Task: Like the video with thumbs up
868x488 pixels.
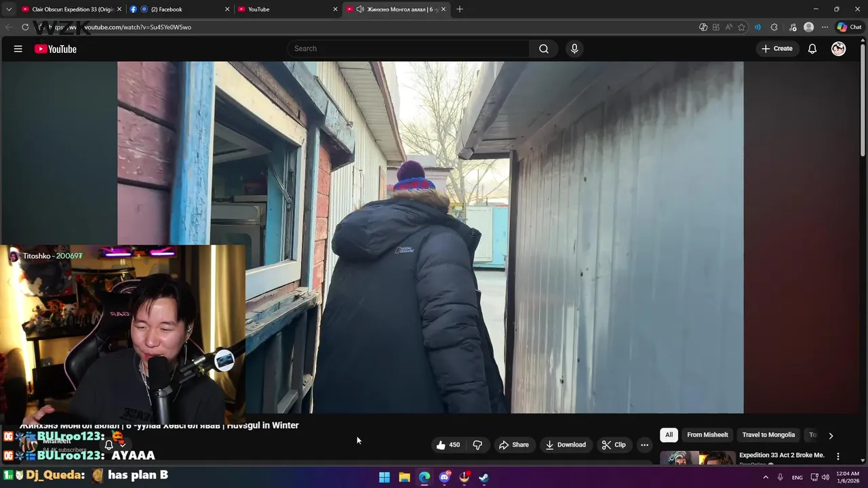Action: [x=448, y=445]
